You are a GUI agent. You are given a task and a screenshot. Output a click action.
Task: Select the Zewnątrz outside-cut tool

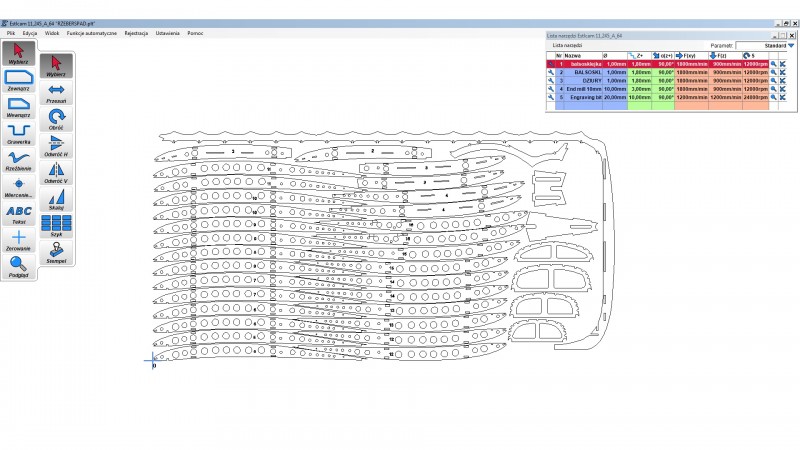pyautogui.click(x=19, y=81)
